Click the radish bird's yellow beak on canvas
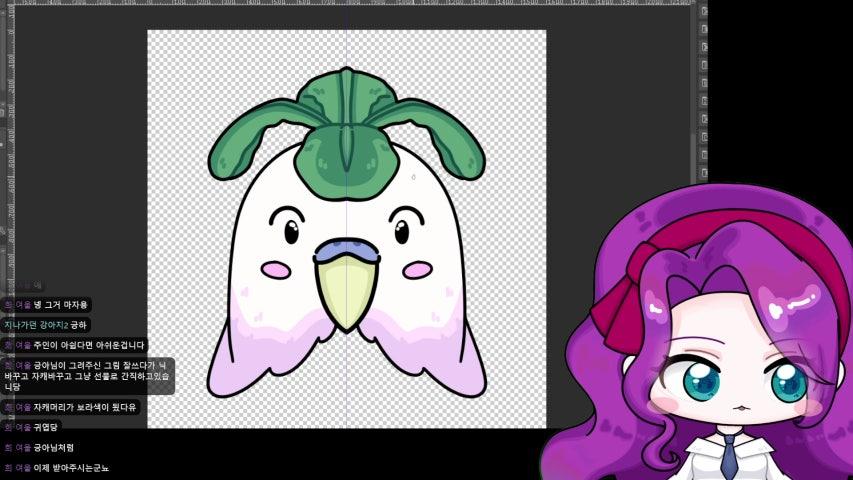This screenshot has height=480, width=853. click(347, 294)
